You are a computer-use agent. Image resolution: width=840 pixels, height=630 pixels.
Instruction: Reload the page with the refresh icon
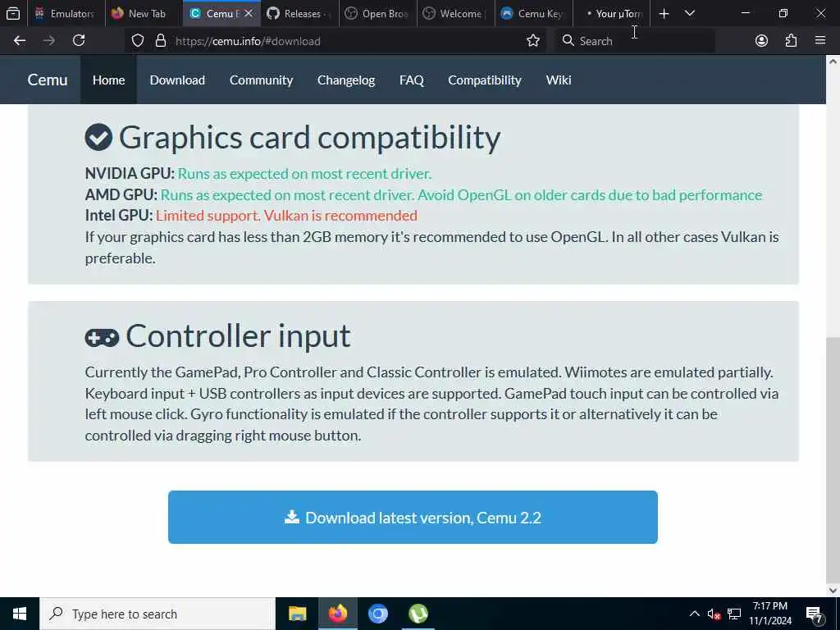point(79,41)
